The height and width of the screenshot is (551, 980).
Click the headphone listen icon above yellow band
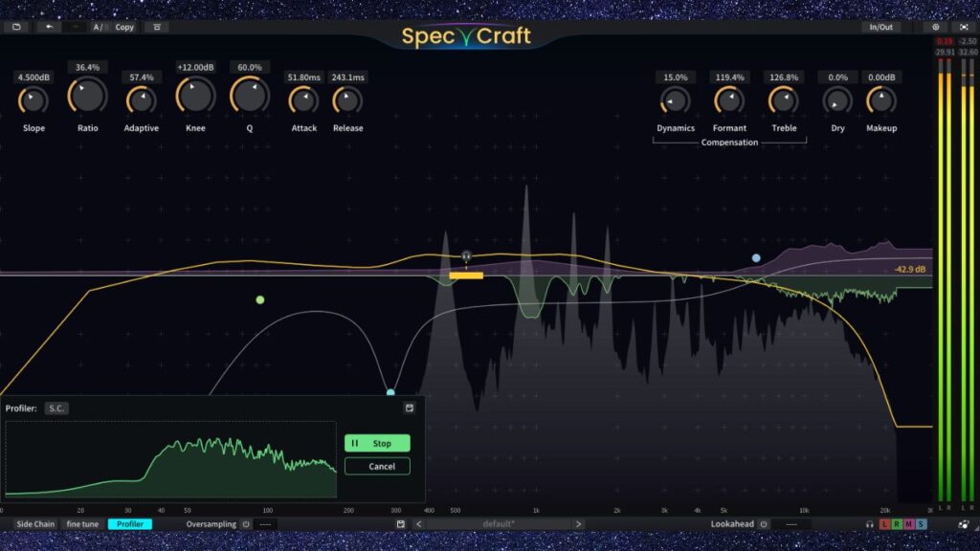pyautogui.click(x=466, y=256)
